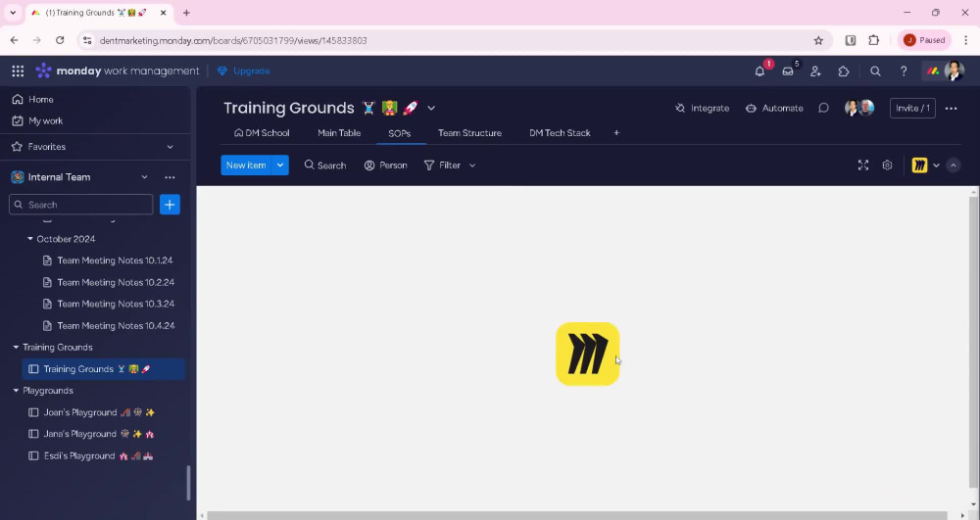Open the board discussion speech bubble icon
Viewport: 980px width, 520px height.
pos(824,108)
